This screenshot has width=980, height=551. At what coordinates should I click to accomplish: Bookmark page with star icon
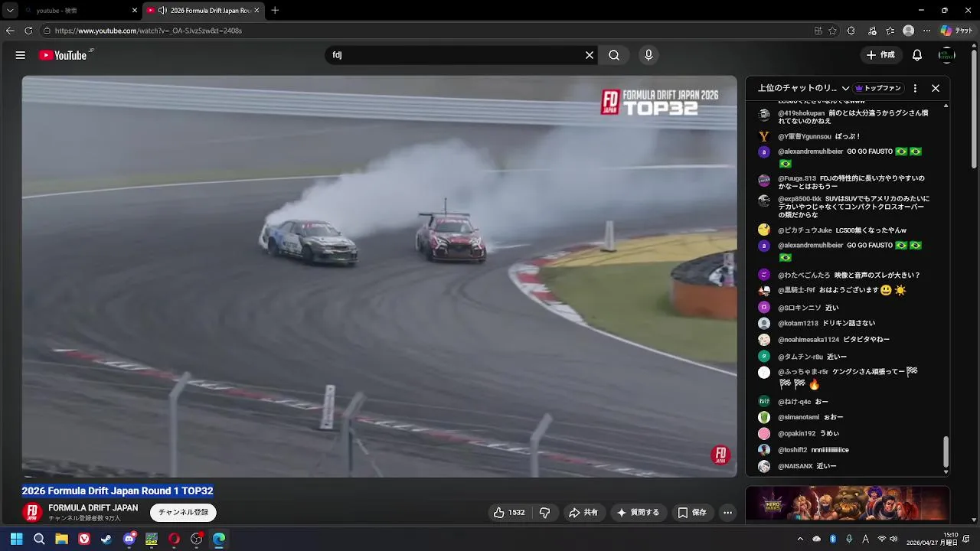[x=832, y=31]
